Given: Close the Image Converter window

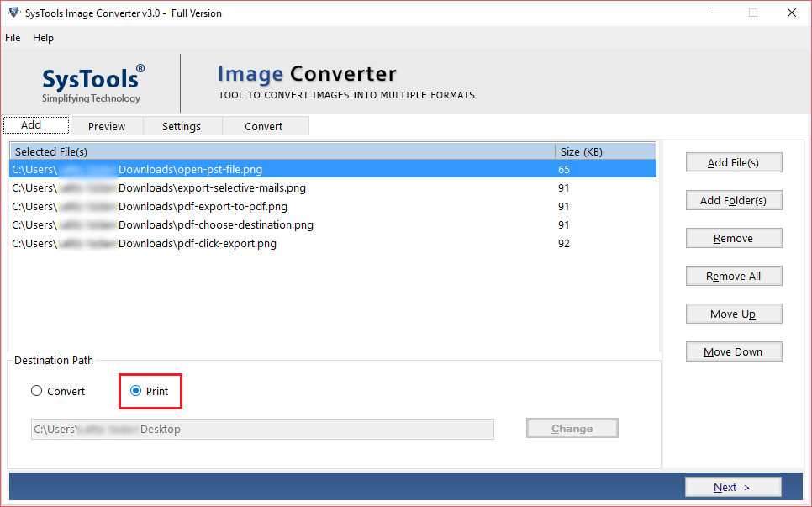Looking at the screenshot, I should [792, 13].
